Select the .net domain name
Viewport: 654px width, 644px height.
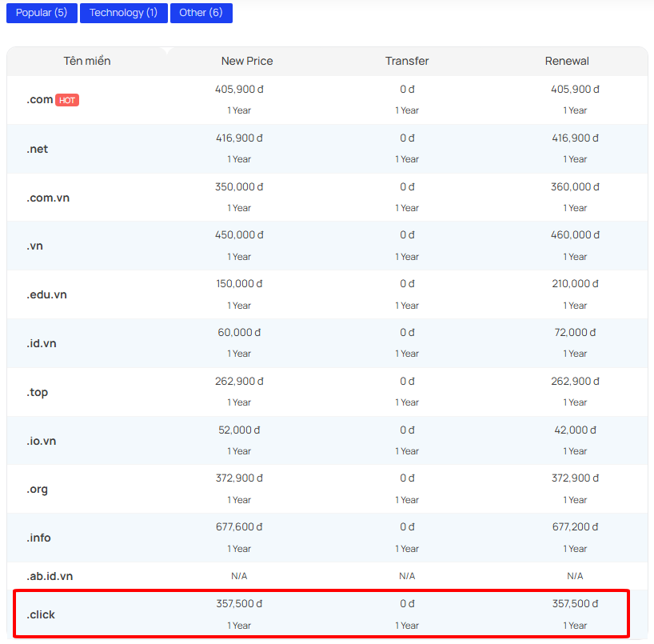pyautogui.click(x=37, y=149)
